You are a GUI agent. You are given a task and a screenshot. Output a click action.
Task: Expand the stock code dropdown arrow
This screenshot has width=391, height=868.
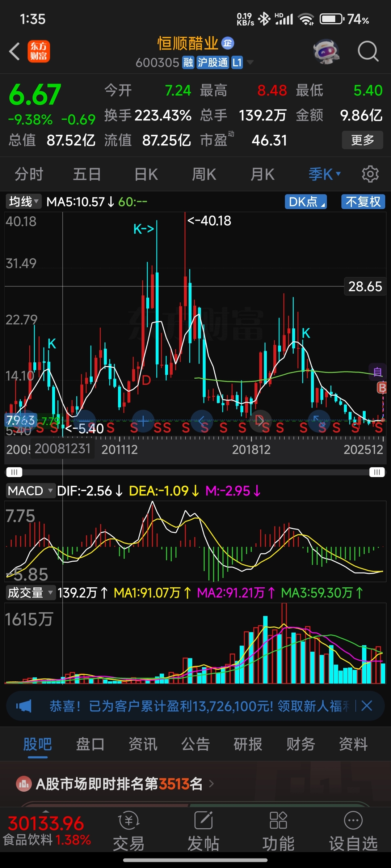pyautogui.click(x=250, y=63)
